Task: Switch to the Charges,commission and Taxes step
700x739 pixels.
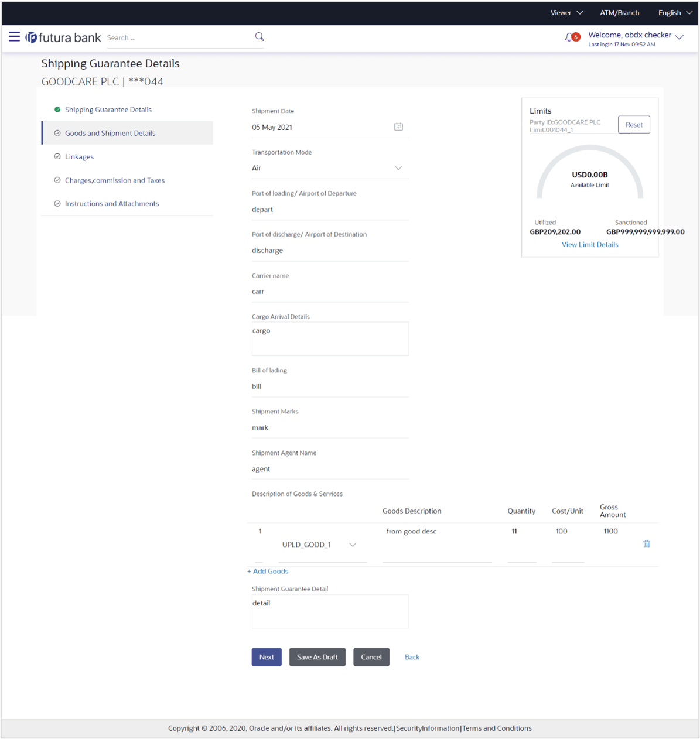Action: (x=115, y=180)
